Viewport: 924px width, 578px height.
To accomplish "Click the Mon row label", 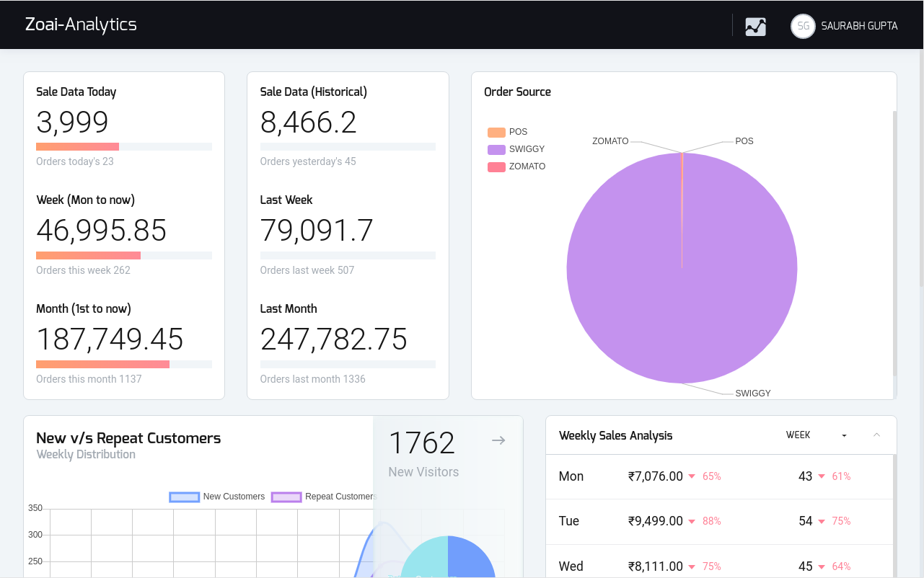I will (x=571, y=476).
